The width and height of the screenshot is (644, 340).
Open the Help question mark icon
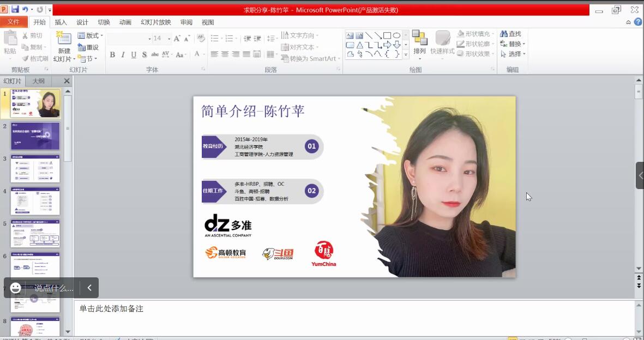tap(637, 22)
